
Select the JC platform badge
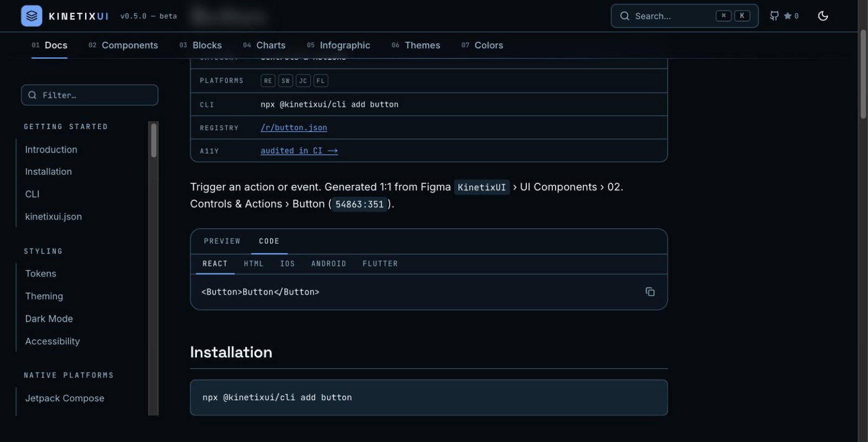coord(303,81)
